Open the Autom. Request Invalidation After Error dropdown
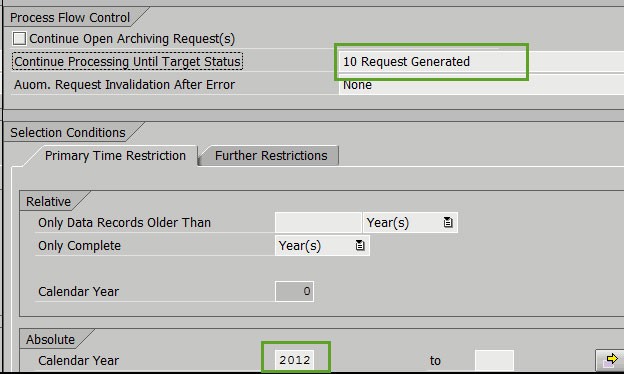The width and height of the screenshot is (624, 374). (x=481, y=86)
